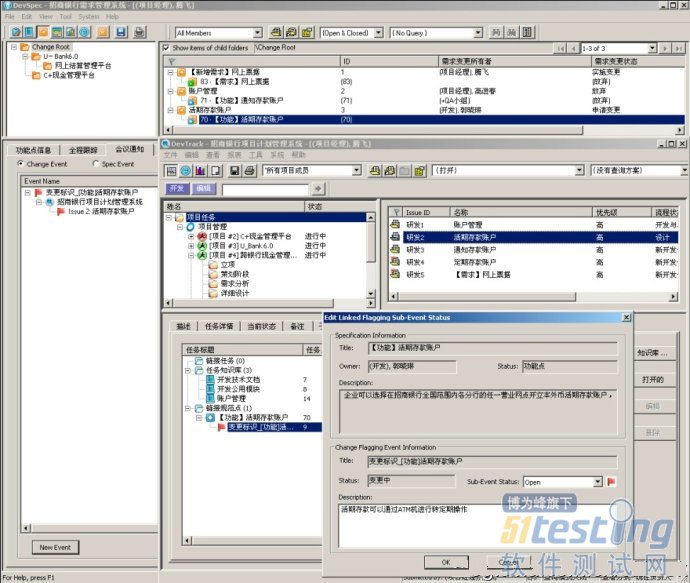Select the 研发3 通知存款账户 issue row

click(x=533, y=249)
